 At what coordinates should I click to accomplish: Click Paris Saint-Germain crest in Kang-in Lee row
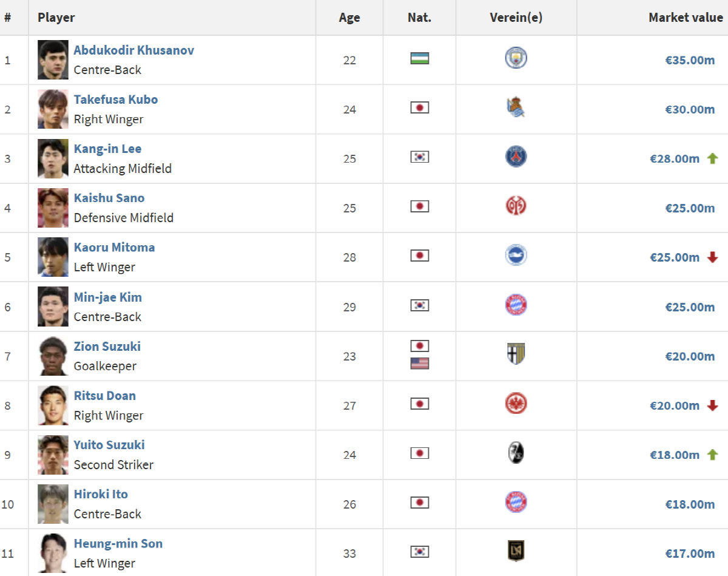516,157
